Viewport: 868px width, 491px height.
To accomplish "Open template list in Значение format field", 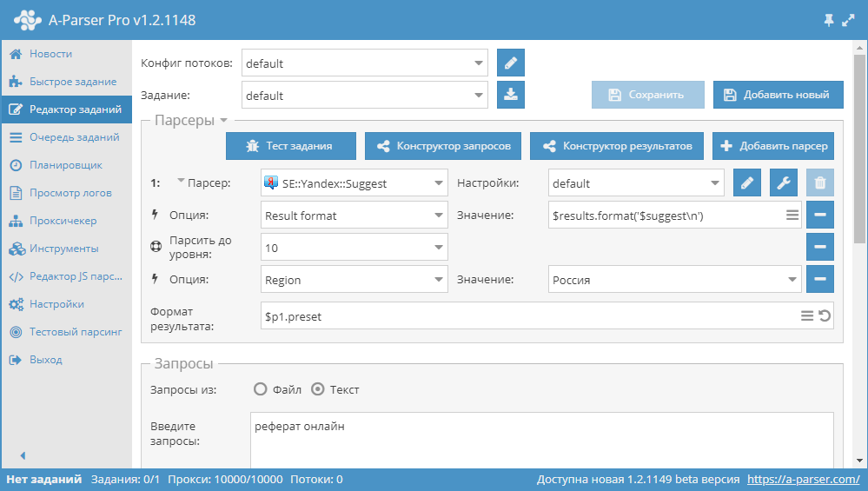I will pos(792,215).
